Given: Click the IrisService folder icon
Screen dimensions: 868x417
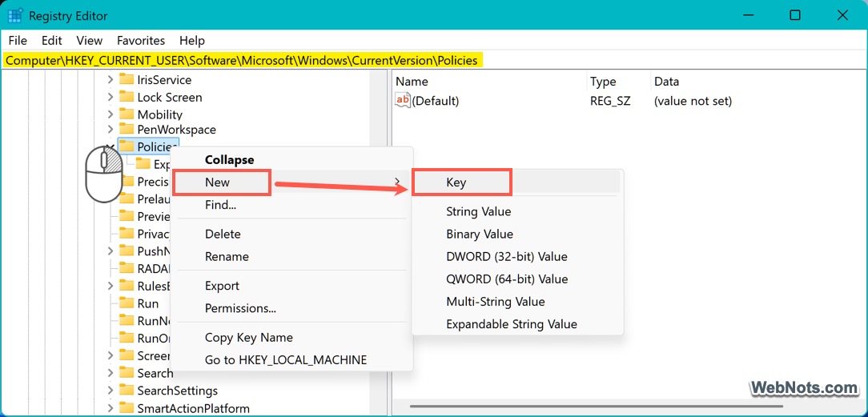Looking at the screenshot, I should pyautogui.click(x=126, y=79).
